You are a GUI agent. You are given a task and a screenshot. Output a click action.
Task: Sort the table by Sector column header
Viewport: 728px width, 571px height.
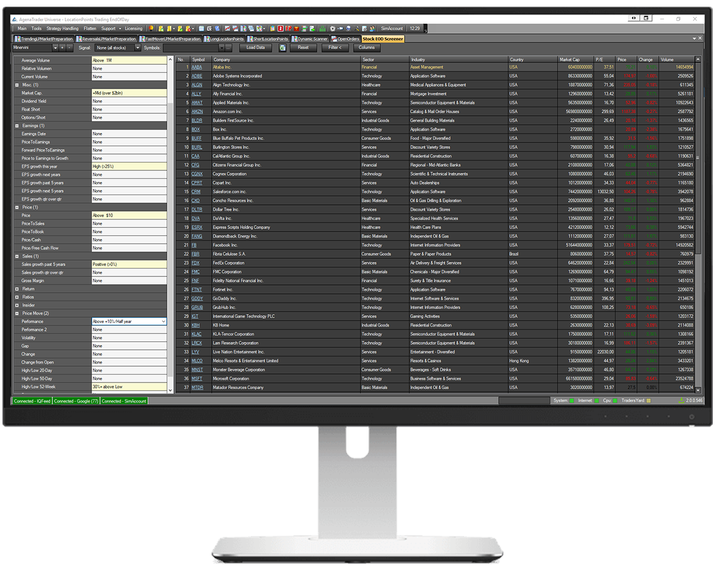click(384, 59)
